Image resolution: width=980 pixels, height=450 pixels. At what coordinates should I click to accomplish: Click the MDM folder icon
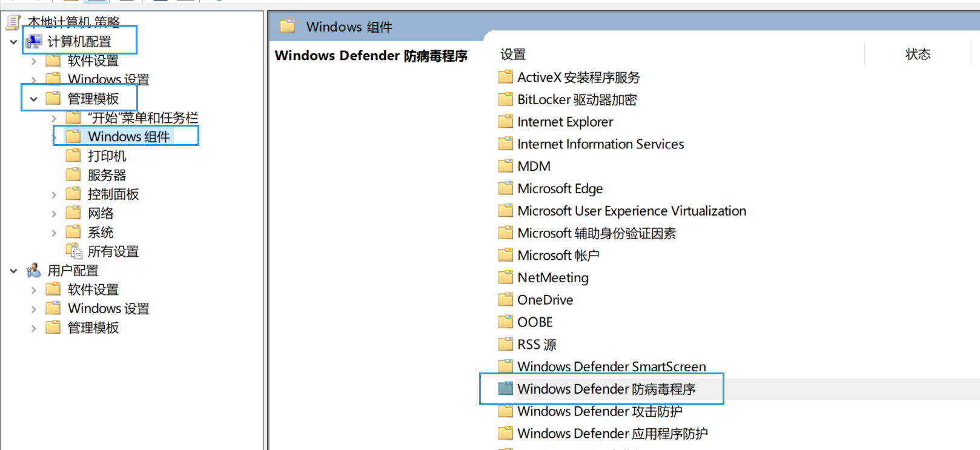[505, 166]
